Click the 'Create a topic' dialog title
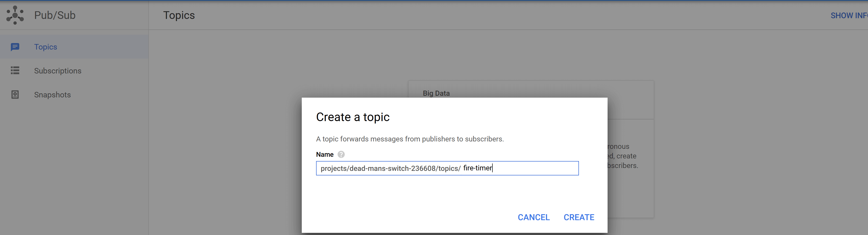The width and height of the screenshot is (868, 235). coord(352,117)
